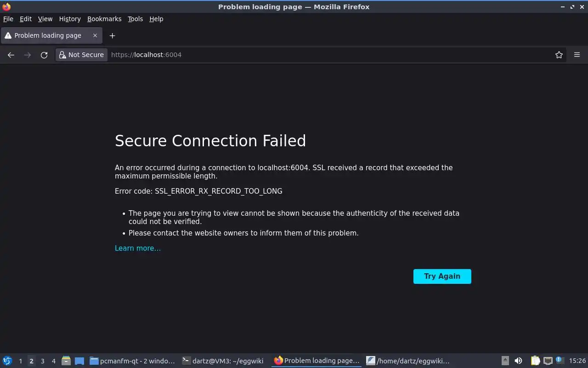The width and height of the screenshot is (588, 368).
Task: Bookmark this page with the star
Action: [x=559, y=55]
